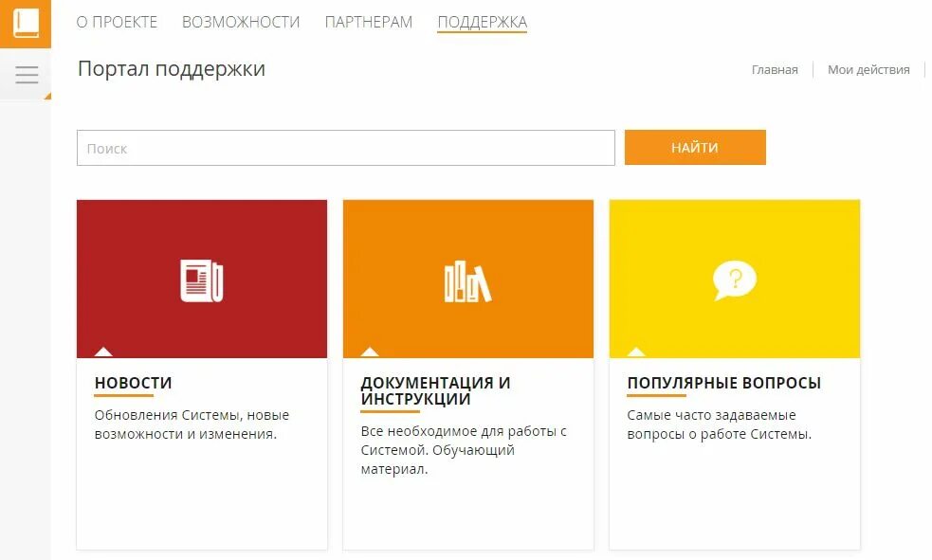This screenshot has height=560, width=932.
Task: Click the arrow marker under the Документация tile
Action: pyautogui.click(x=371, y=352)
